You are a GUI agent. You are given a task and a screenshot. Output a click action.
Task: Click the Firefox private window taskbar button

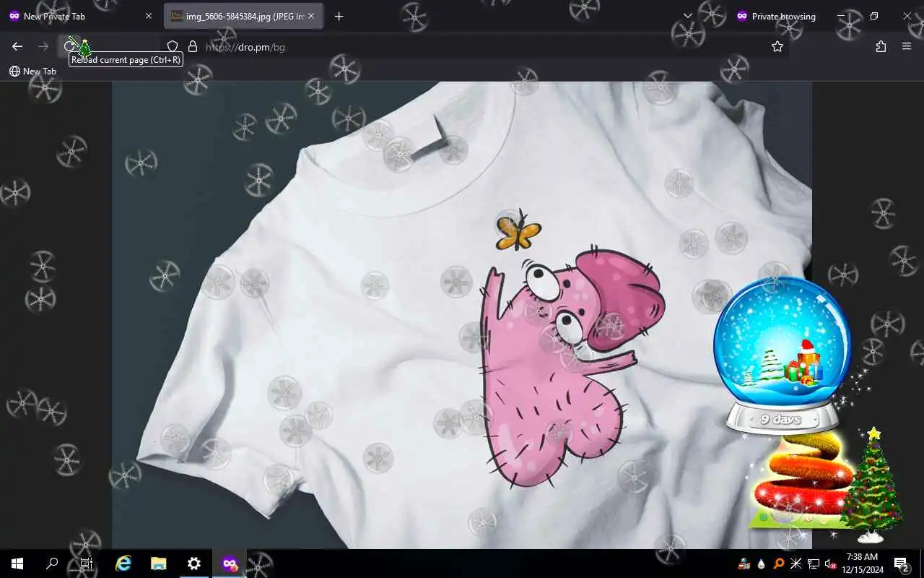[230, 564]
